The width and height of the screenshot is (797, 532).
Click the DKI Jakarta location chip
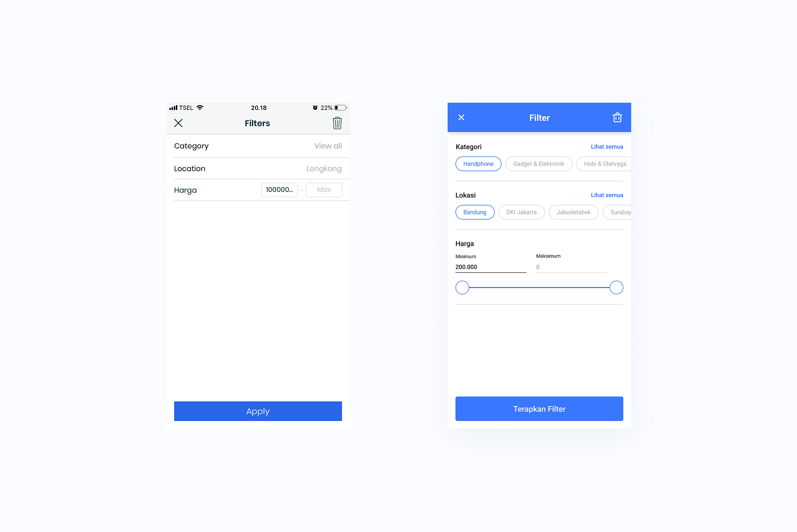(520, 212)
